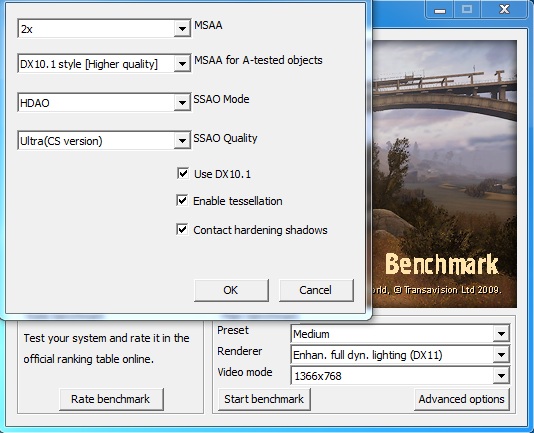Viewport: 534px width, 433px height.
Task: Disable Contact hardening shadows checkbox
Action: 182,229
